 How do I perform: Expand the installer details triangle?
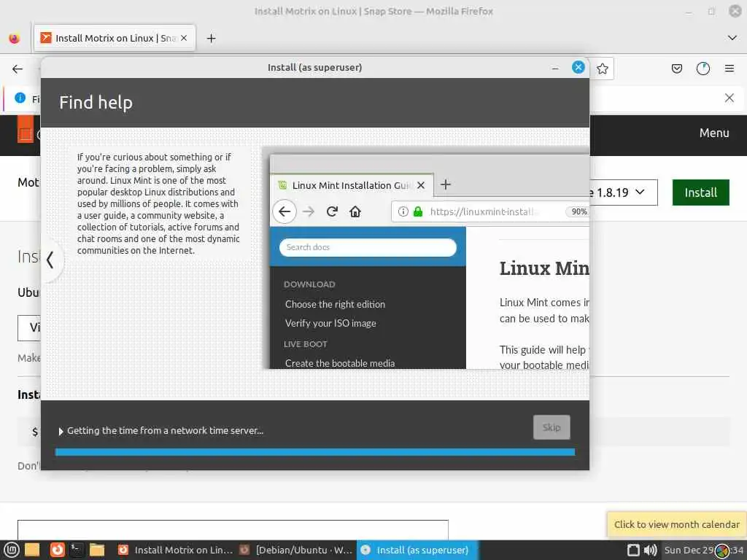pyautogui.click(x=61, y=432)
